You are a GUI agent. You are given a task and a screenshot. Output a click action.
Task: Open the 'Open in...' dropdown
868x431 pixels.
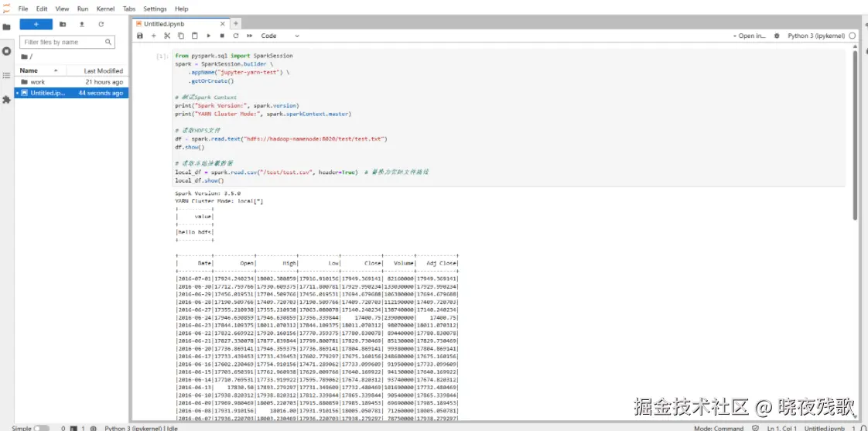pos(749,36)
